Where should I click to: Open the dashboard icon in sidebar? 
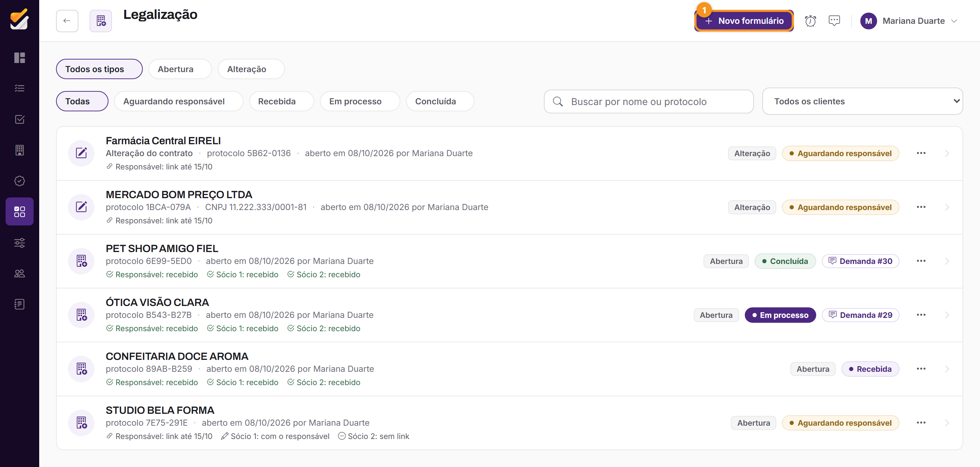click(x=19, y=57)
